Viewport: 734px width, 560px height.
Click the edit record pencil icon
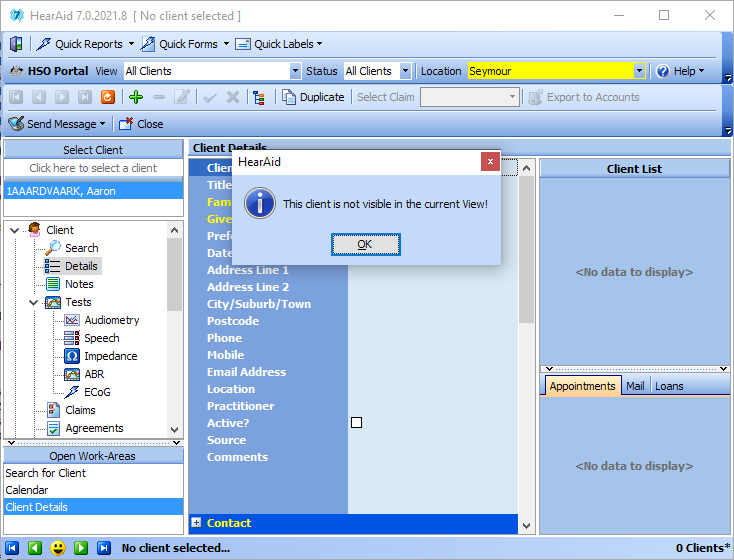[182, 97]
